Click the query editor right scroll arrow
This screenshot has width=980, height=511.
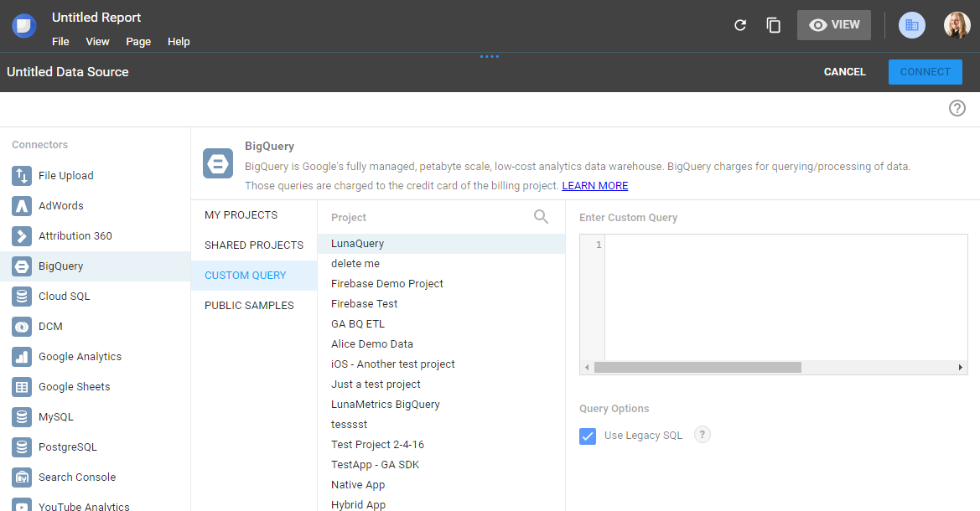tap(961, 367)
